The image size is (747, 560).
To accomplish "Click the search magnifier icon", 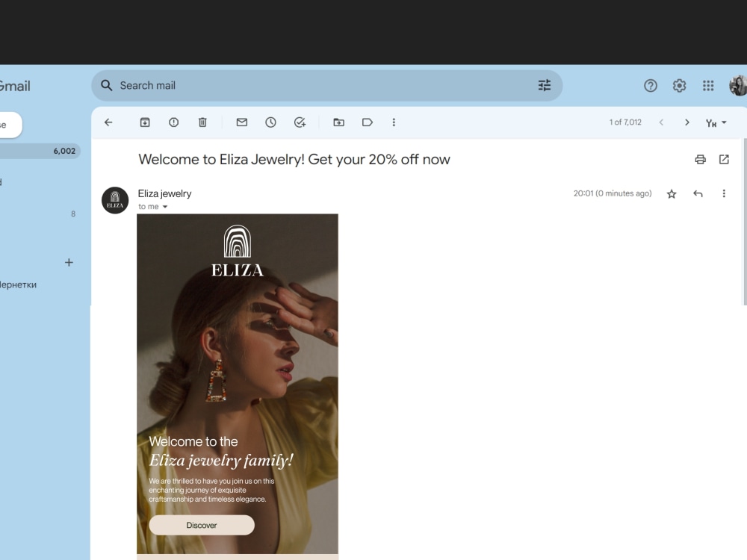I will pos(107,85).
